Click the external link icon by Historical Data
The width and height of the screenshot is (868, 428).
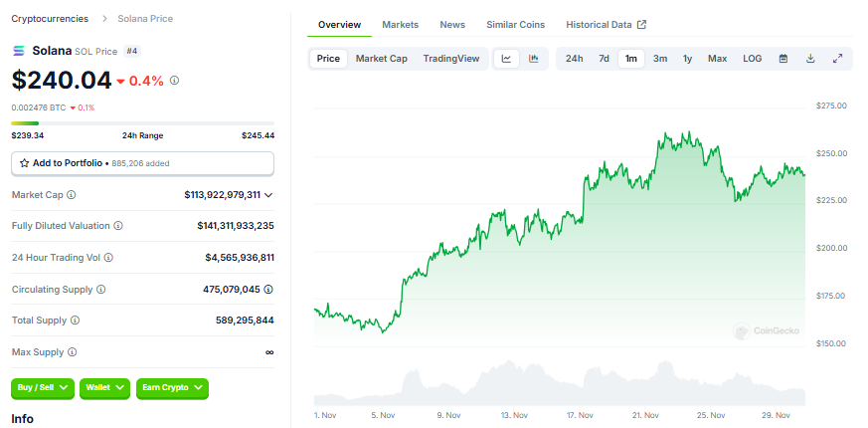[641, 25]
